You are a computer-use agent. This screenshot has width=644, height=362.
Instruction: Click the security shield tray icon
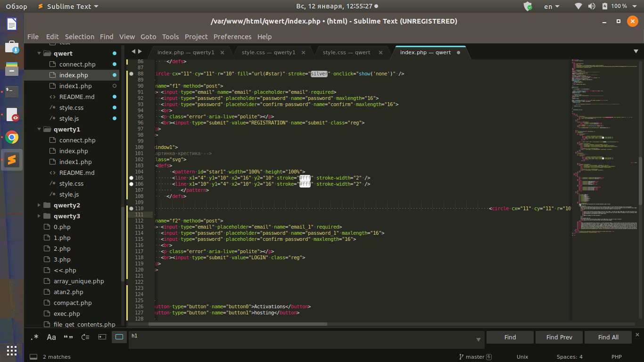[528, 7]
